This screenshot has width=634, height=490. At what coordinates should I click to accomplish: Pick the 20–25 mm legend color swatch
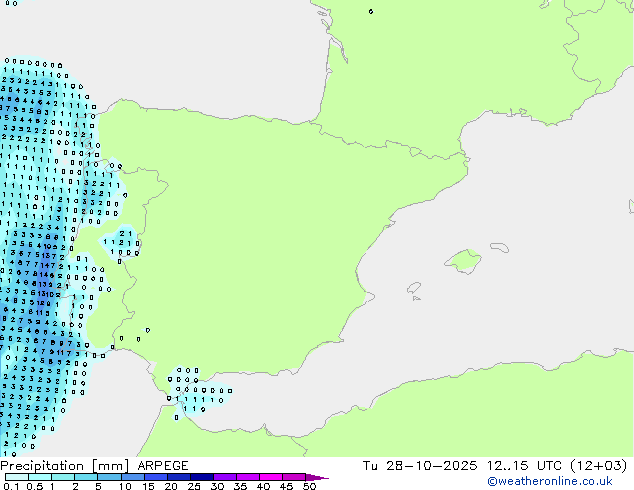pos(180,477)
